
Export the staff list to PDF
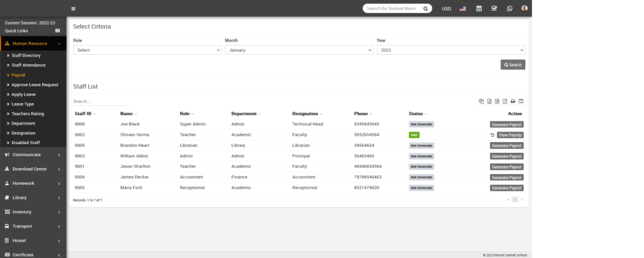click(x=505, y=101)
